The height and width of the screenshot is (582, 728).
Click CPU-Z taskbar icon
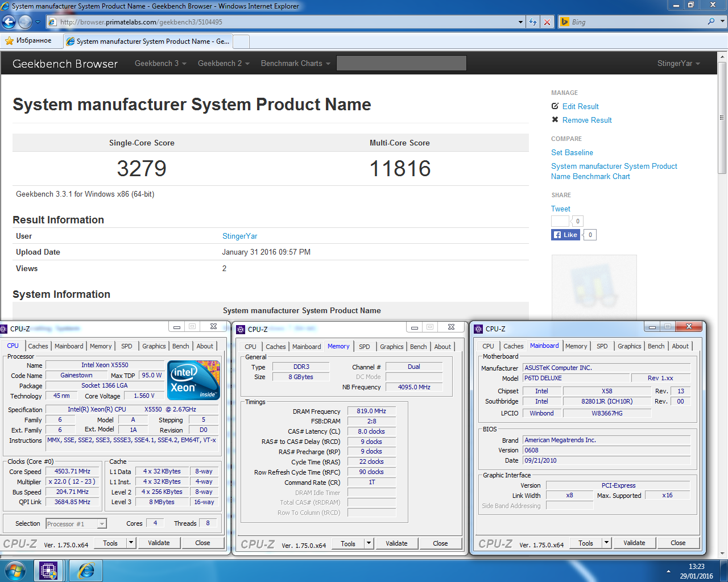tap(49, 570)
